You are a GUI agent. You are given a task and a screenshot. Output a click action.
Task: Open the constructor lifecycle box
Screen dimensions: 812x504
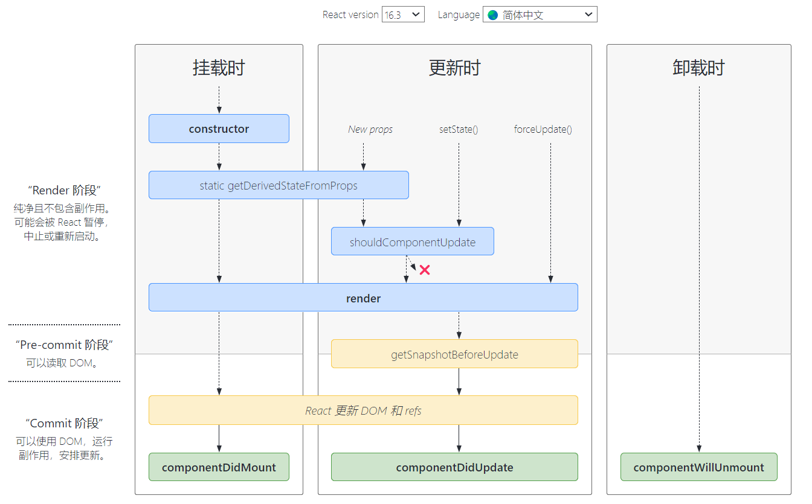[219, 129]
